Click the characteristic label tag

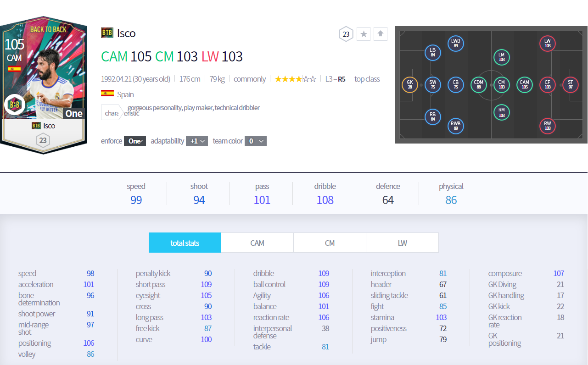click(112, 113)
